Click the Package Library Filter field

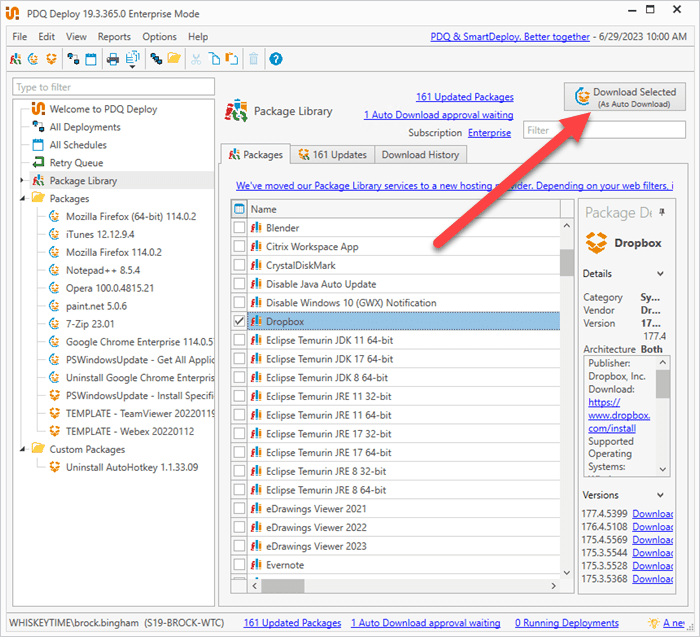click(604, 130)
